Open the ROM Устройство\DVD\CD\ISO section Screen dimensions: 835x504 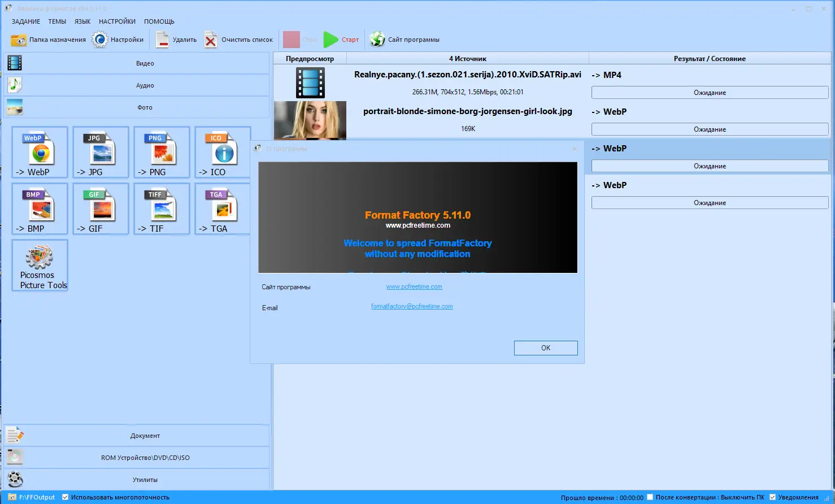tap(145, 457)
